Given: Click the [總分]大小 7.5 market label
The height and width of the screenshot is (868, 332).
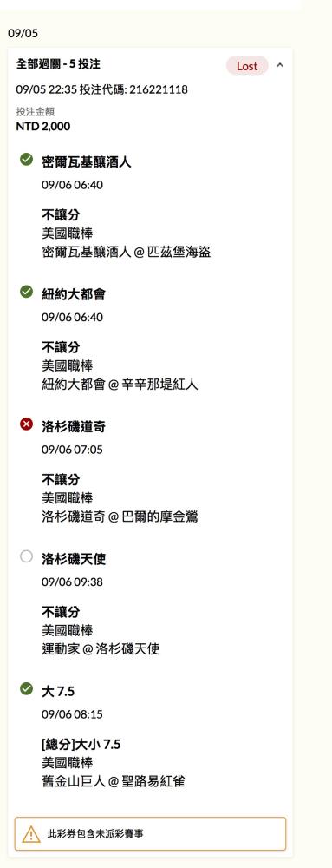Looking at the screenshot, I should coord(81,745).
